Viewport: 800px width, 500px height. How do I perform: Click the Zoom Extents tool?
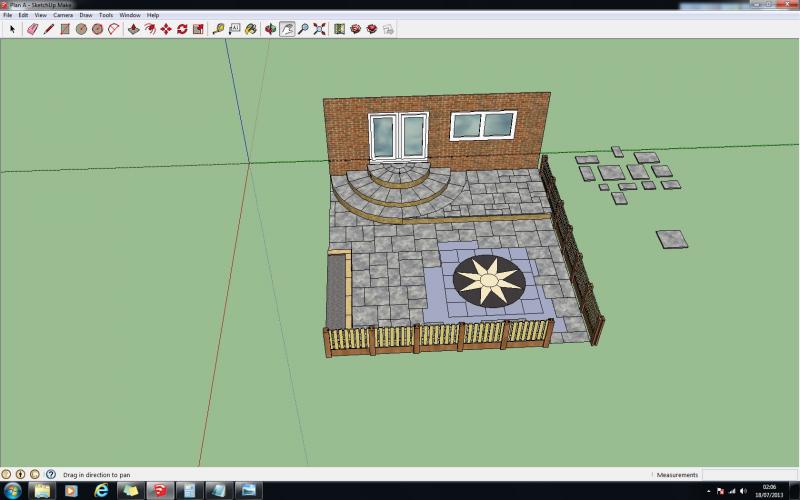point(320,29)
